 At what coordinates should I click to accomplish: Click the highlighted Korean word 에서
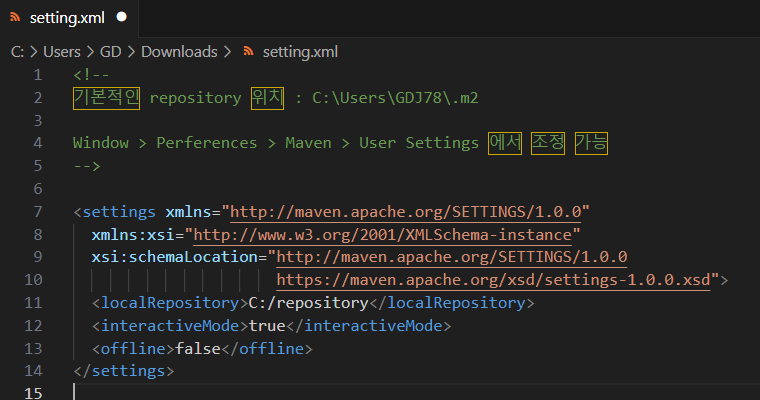tap(505, 144)
